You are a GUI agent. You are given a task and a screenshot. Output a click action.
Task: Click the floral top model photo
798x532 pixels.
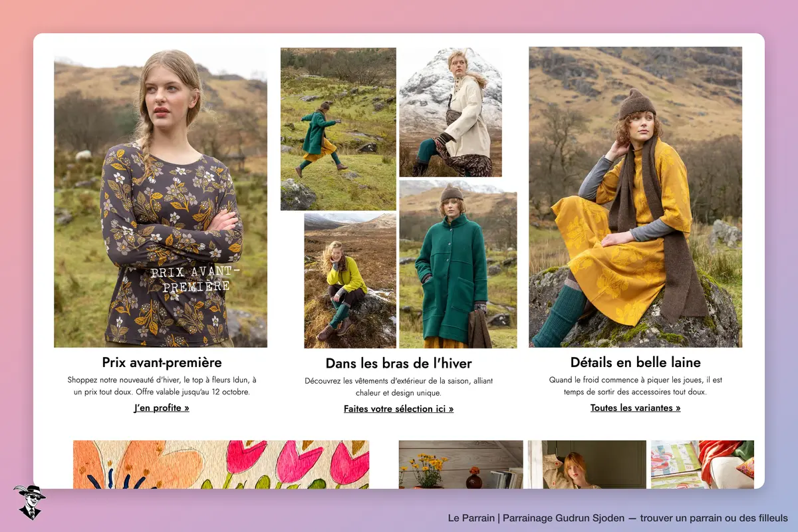[160, 198]
